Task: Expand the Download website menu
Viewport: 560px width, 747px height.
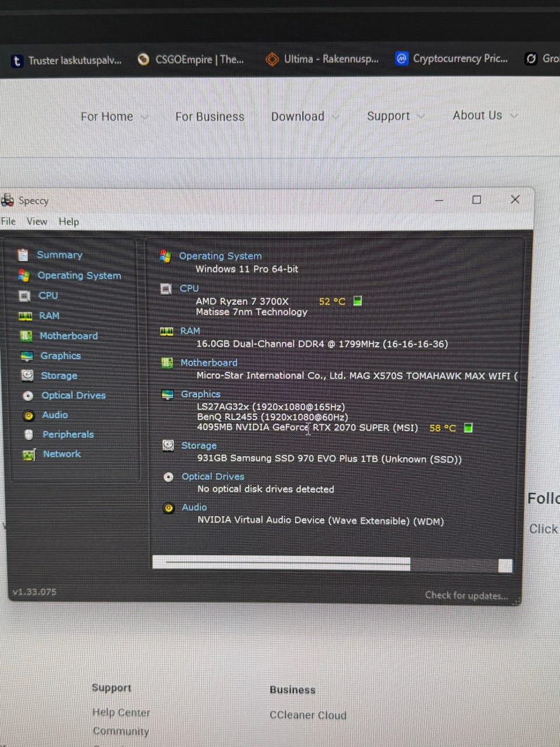Action: pos(304,116)
